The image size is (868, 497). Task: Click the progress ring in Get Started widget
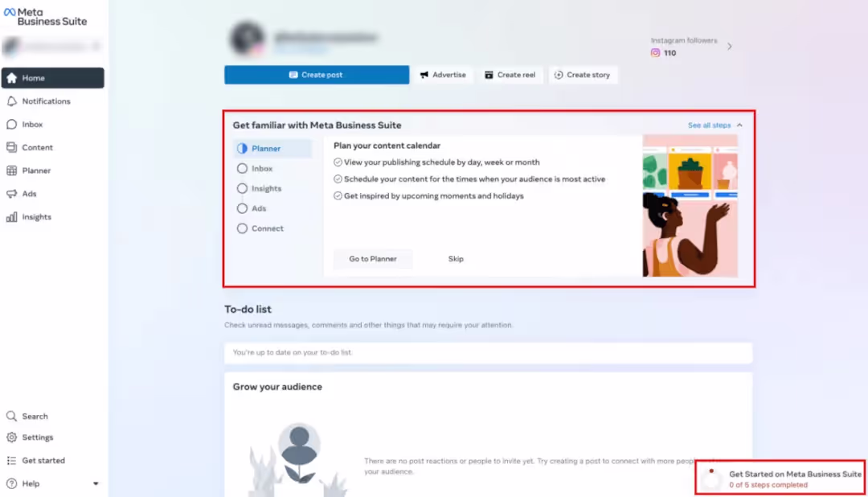pyautogui.click(x=711, y=479)
